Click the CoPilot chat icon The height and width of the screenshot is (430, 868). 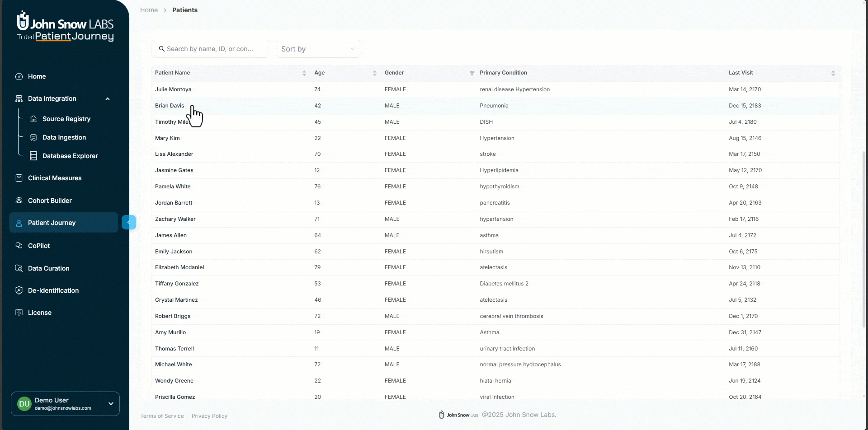pos(19,246)
